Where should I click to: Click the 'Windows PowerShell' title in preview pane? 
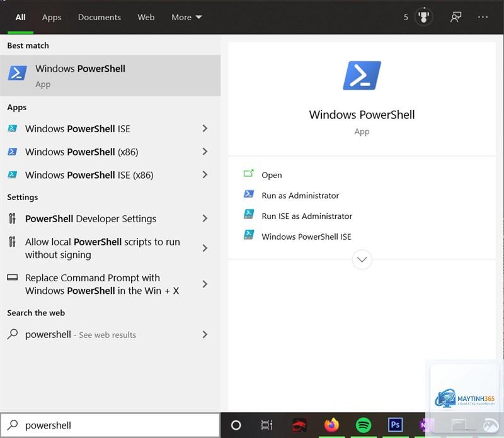tap(362, 115)
